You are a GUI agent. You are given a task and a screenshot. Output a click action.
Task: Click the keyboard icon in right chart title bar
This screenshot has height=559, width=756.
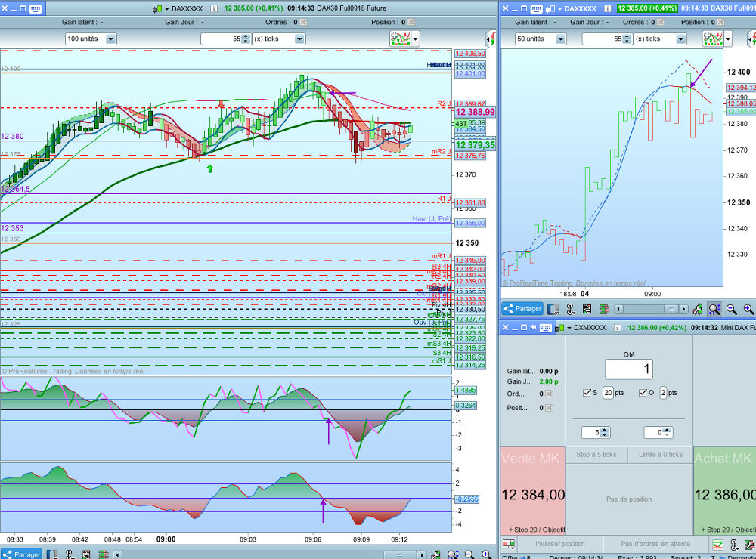536,8
